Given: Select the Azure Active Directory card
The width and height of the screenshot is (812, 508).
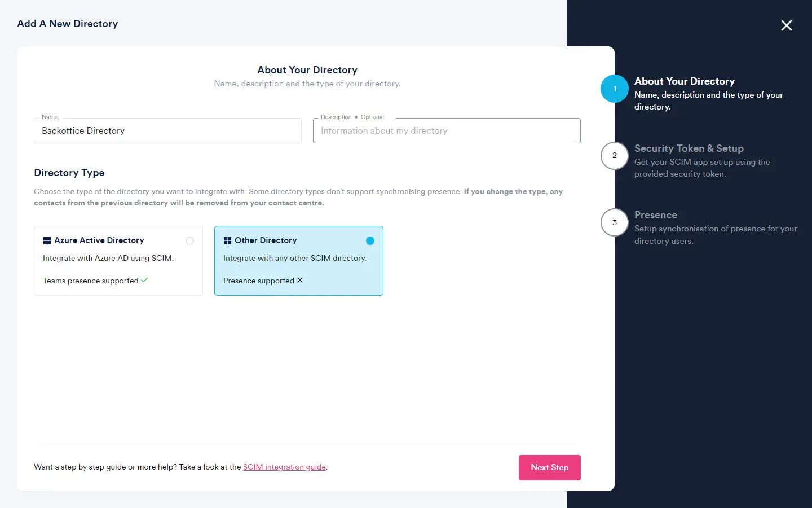Looking at the screenshot, I should coord(118,261).
